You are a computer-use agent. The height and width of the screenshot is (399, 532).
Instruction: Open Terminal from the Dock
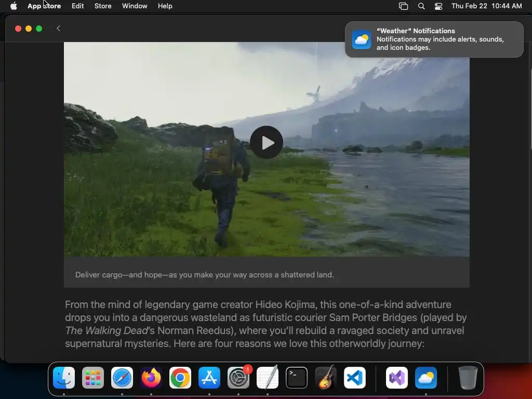[297, 378]
